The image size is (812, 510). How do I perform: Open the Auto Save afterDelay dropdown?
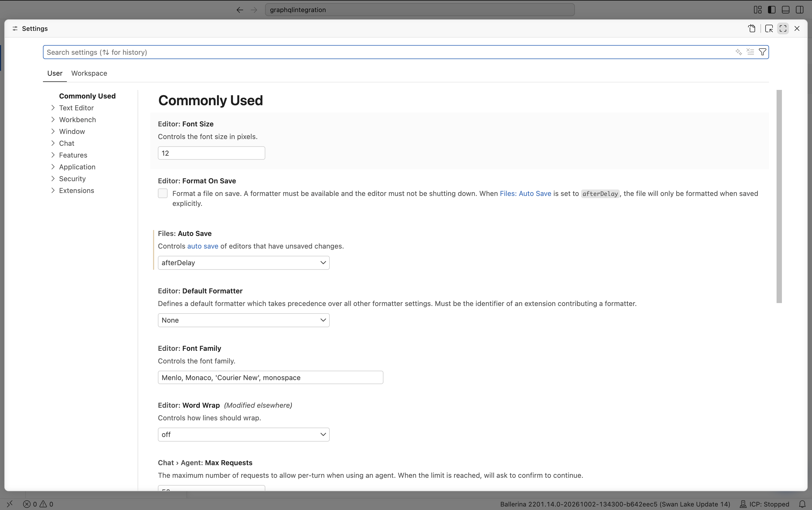tap(244, 263)
